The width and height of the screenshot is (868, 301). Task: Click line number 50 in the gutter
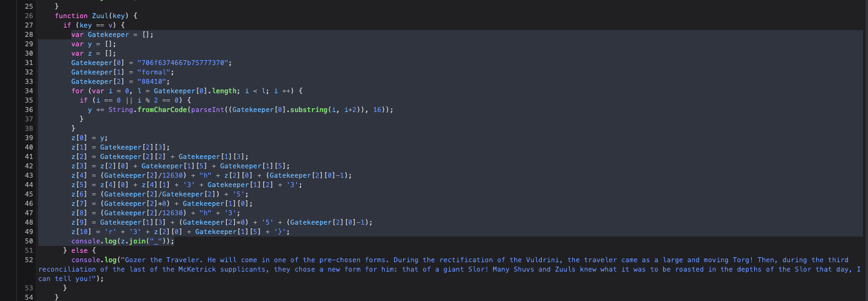29,241
